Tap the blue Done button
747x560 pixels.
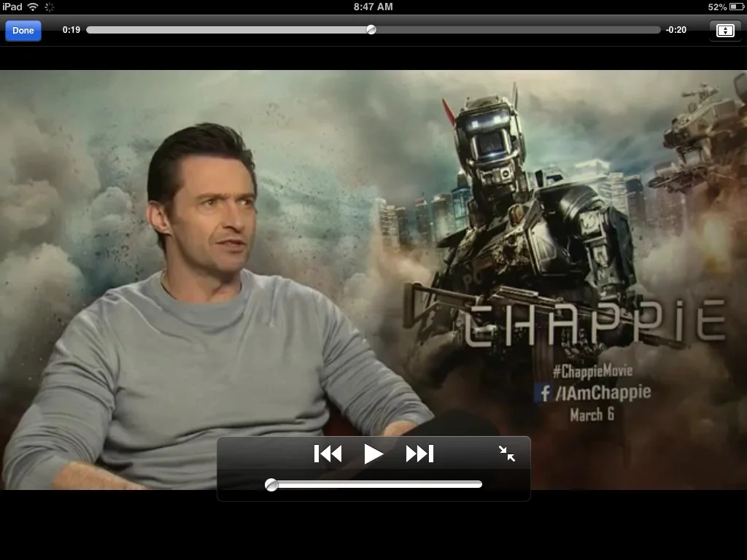click(x=23, y=31)
